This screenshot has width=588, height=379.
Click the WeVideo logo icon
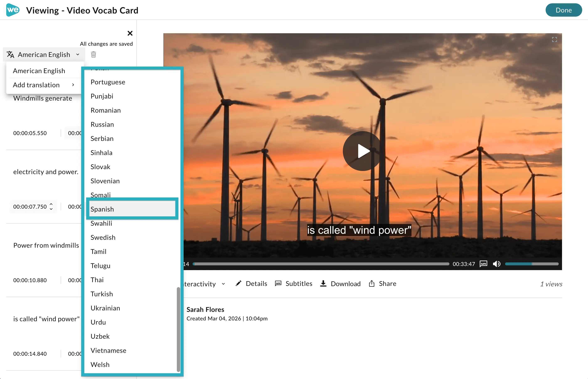pyautogui.click(x=13, y=10)
